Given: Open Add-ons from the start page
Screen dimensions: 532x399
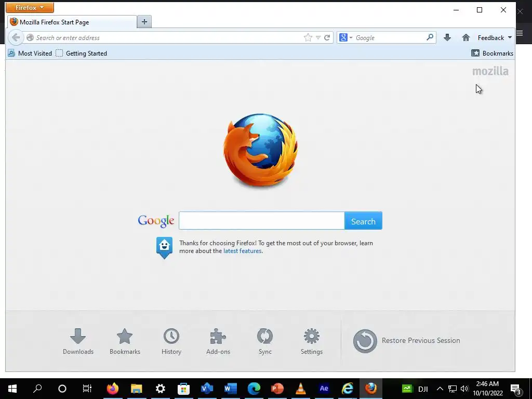Looking at the screenshot, I should coord(218,342).
